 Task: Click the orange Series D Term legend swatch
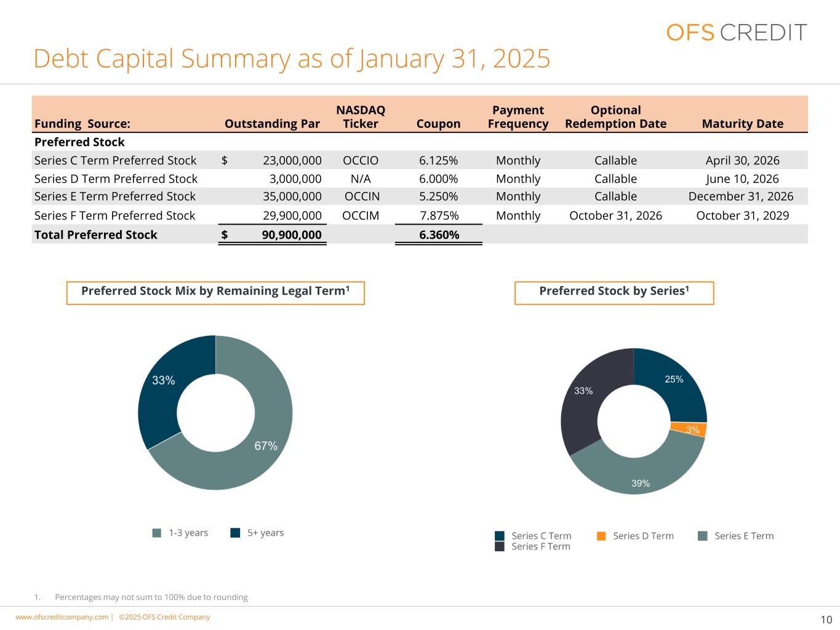pyautogui.click(x=601, y=536)
